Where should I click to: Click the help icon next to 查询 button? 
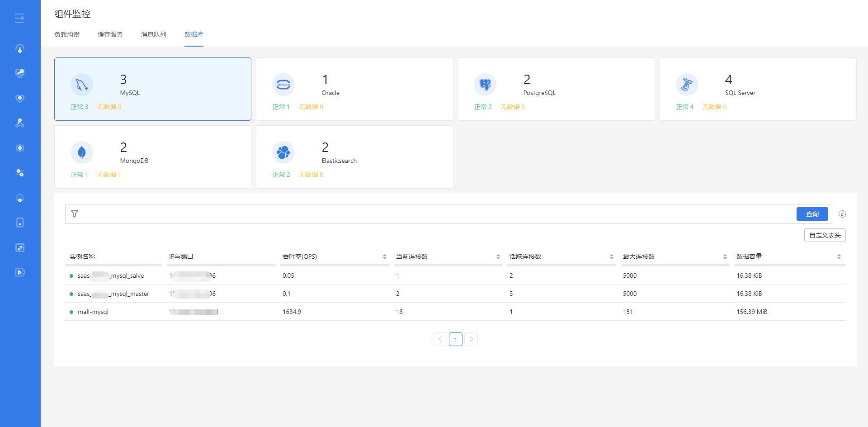pos(842,214)
